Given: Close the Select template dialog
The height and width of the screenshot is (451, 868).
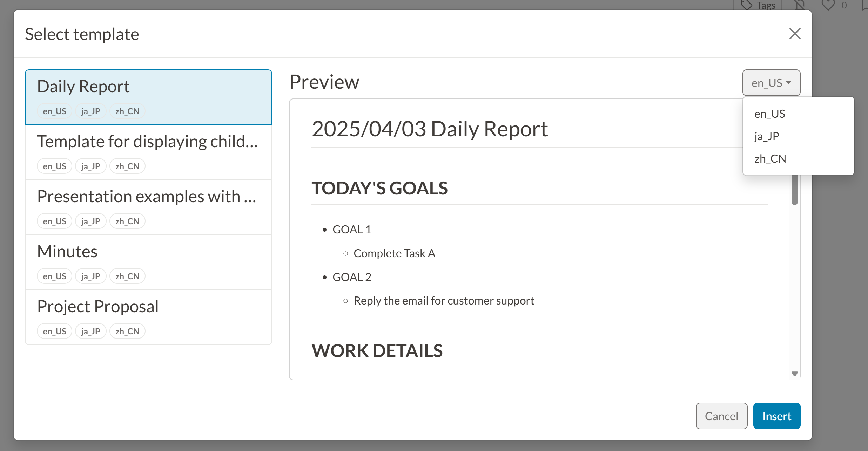Looking at the screenshot, I should coord(795,34).
